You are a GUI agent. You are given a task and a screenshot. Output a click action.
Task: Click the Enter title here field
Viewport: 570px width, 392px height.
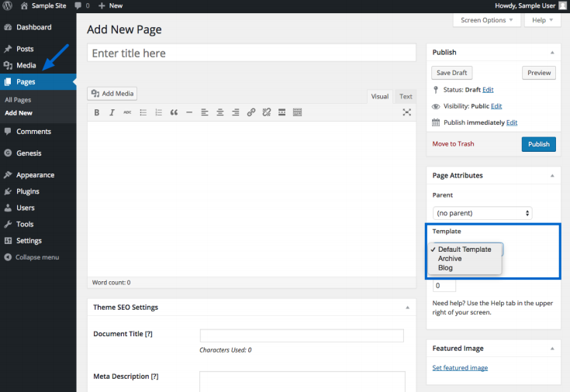tap(252, 53)
